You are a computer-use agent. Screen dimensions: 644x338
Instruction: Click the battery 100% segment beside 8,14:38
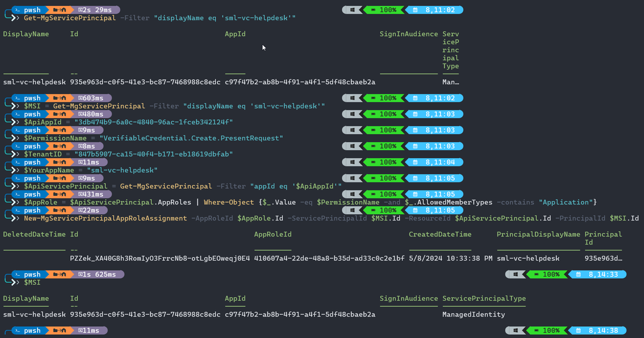point(548,331)
